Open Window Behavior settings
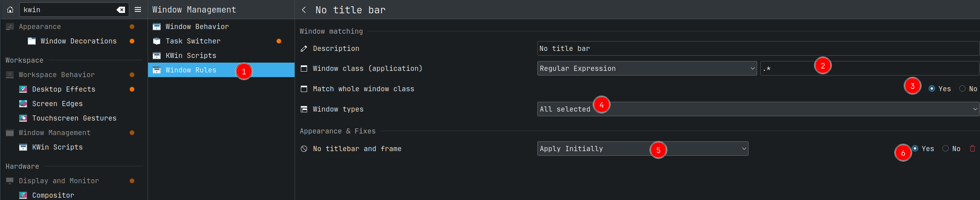This screenshot has width=980, height=200. (221, 27)
